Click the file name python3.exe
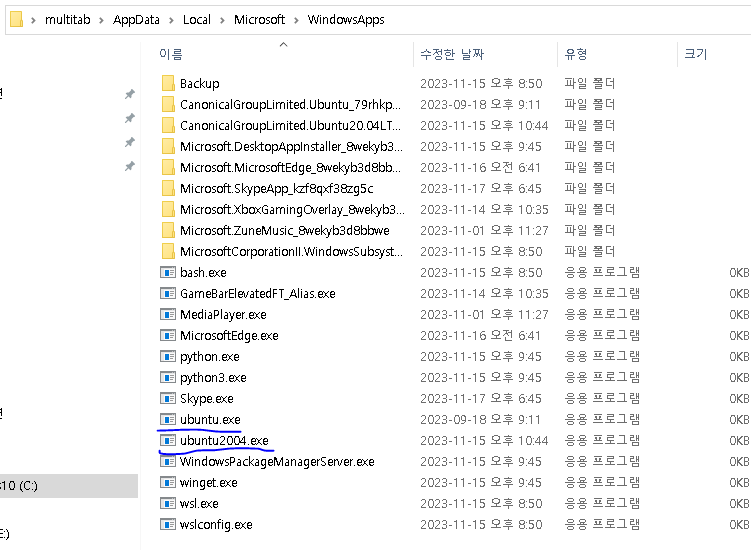This screenshot has height=550, width=751. pos(213,378)
